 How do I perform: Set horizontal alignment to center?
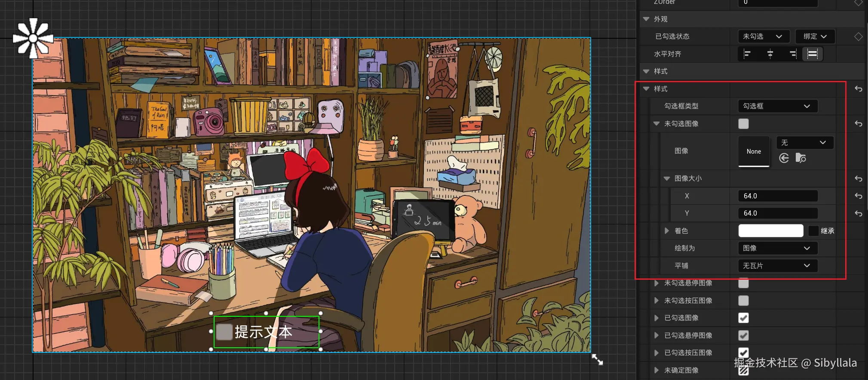tap(770, 54)
